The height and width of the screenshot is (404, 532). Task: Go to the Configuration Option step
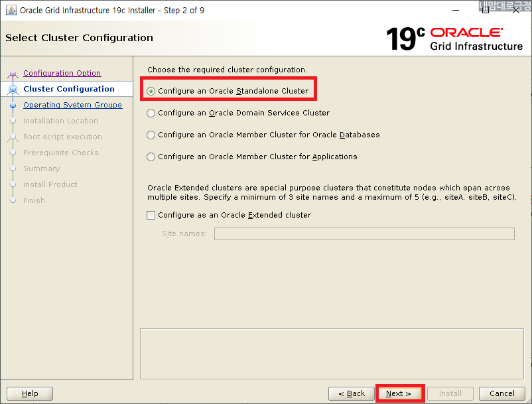click(x=62, y=73)
